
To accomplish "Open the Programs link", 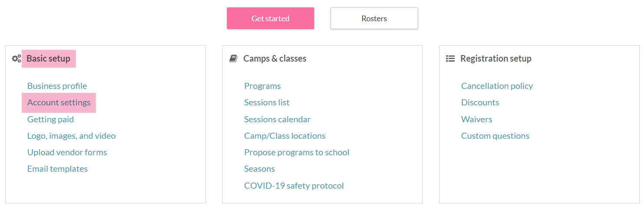I will [x=263, y=86].
